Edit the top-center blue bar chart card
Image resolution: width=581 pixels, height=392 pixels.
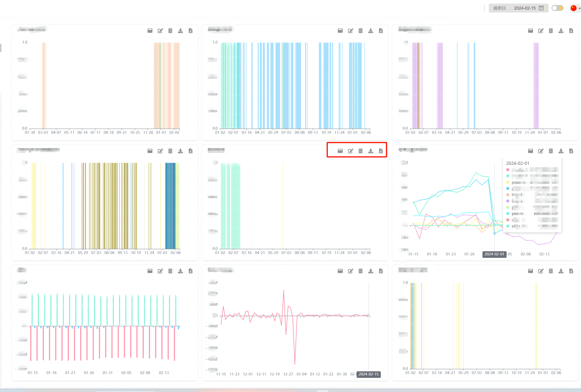coord(350,31)
